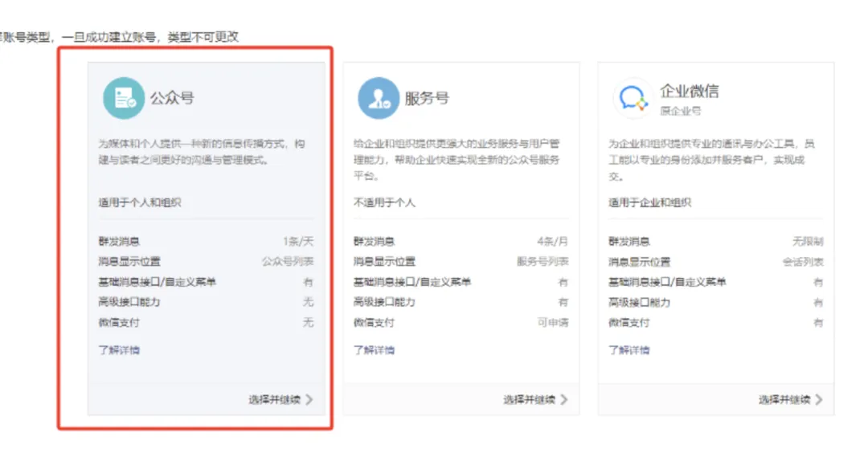
Task: Click 有 value of 高级接口能力 in 服务号
Action: click(563, 302)
